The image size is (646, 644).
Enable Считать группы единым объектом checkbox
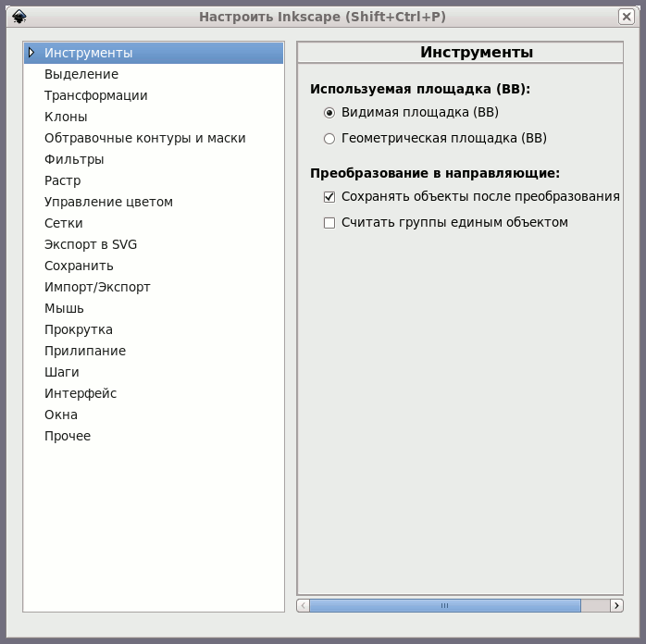[x=329, y=223]
